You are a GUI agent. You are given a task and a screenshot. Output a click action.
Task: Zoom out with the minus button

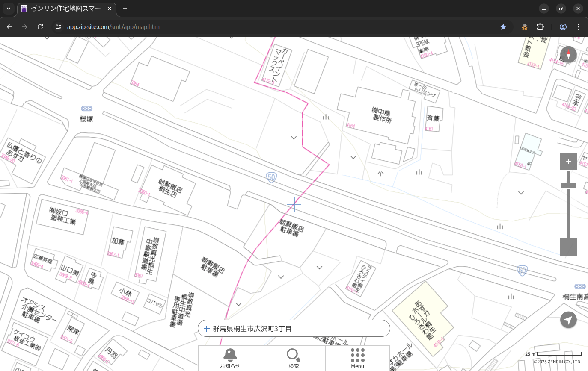tap(568, 247)
